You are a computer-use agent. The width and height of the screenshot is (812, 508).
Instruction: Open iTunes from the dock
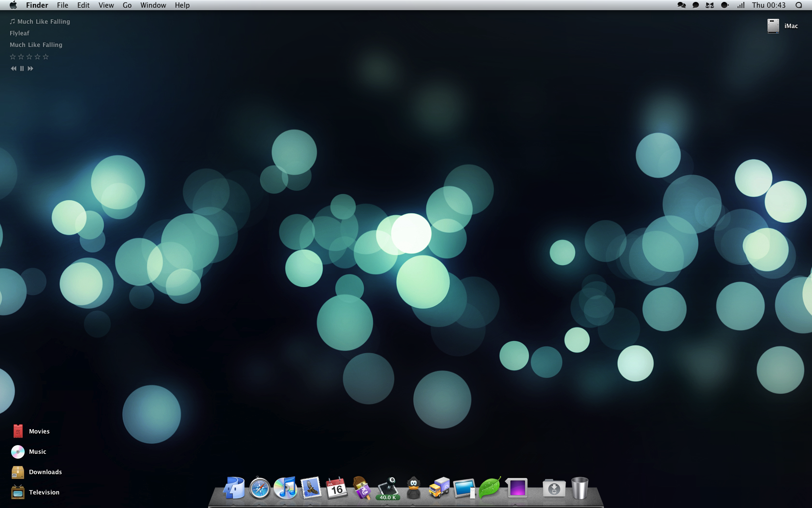coord(285,488)
